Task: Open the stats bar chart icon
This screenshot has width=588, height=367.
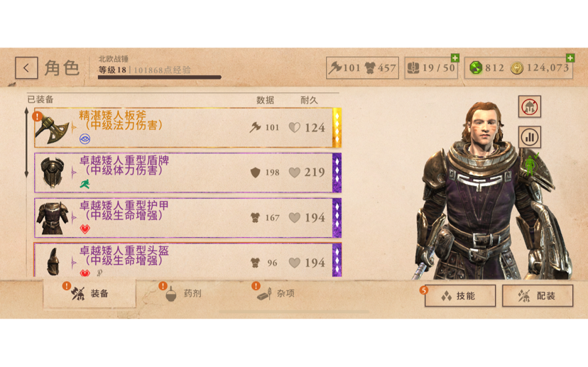Action: click(530, 137)
